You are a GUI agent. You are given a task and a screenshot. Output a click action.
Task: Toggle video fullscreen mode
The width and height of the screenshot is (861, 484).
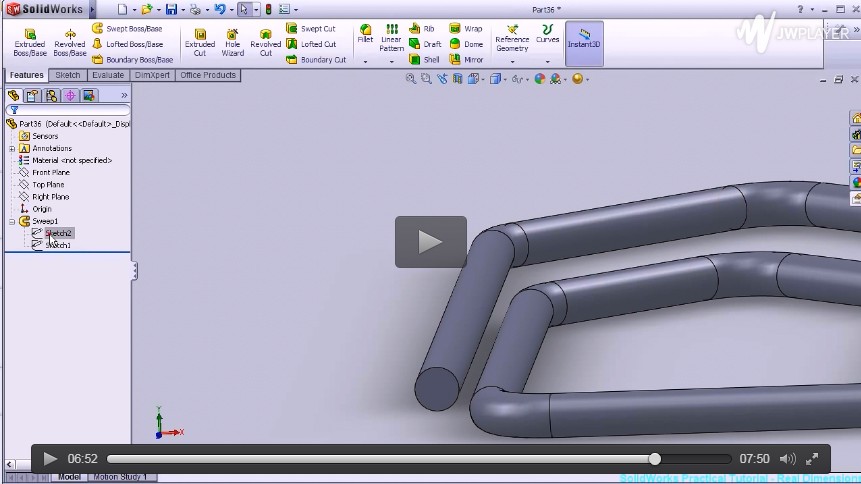(812, 459)
